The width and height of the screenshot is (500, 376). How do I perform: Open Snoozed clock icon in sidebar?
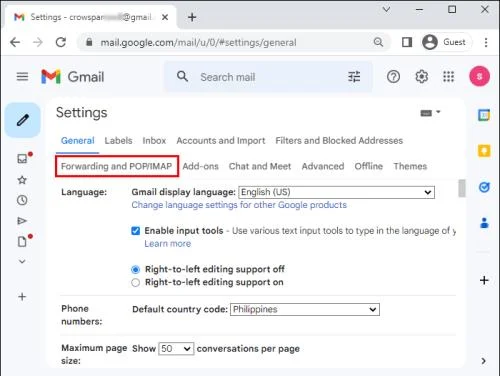pyautogui.click(x=22, y=200)
